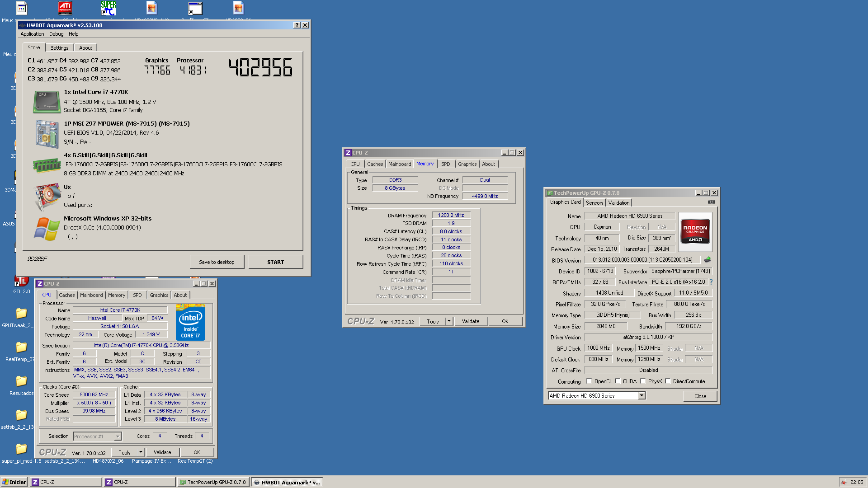
Task: Click the Close button in GPU-Z
Action: 700,396
